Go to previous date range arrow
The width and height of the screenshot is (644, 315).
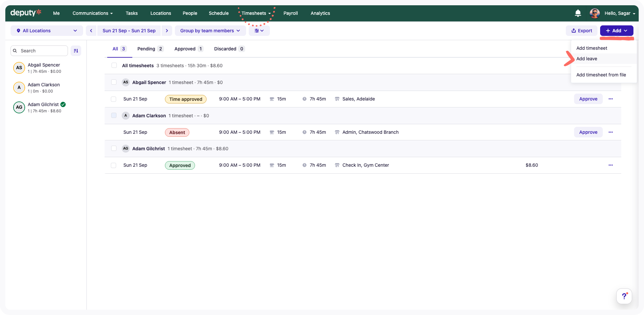pyautogui.click(x=91, y=31)
